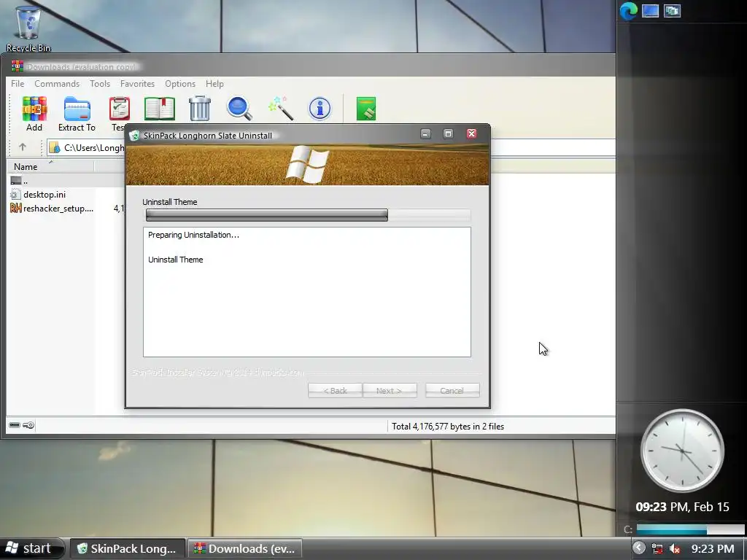Click the green Repair icon in WinRAR toolbar
Screen dimensions: 747x560
click(x=366, y=109)
